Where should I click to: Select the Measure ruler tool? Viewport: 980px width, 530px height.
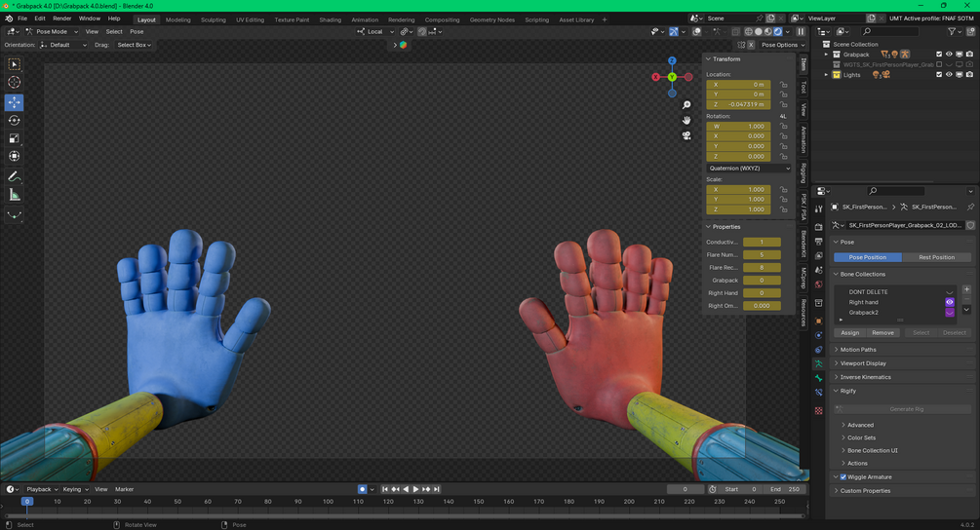coord(14,196)
